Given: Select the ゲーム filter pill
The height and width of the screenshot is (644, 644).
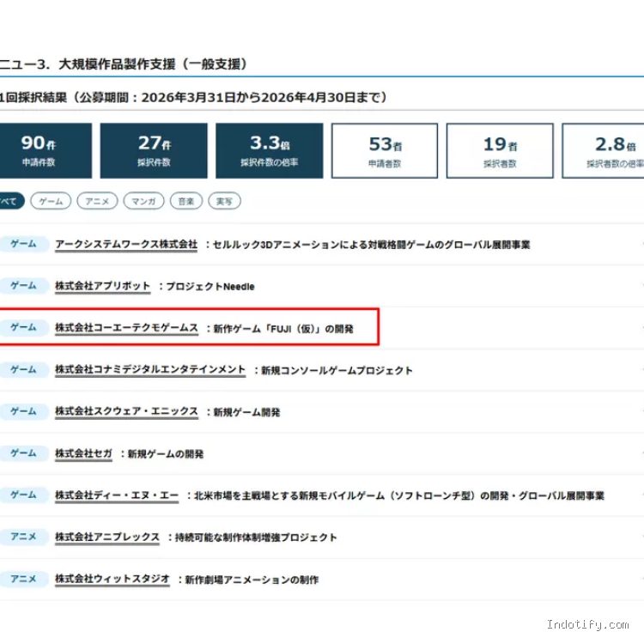Looking at the screenshot, I should tap(51, 201).
